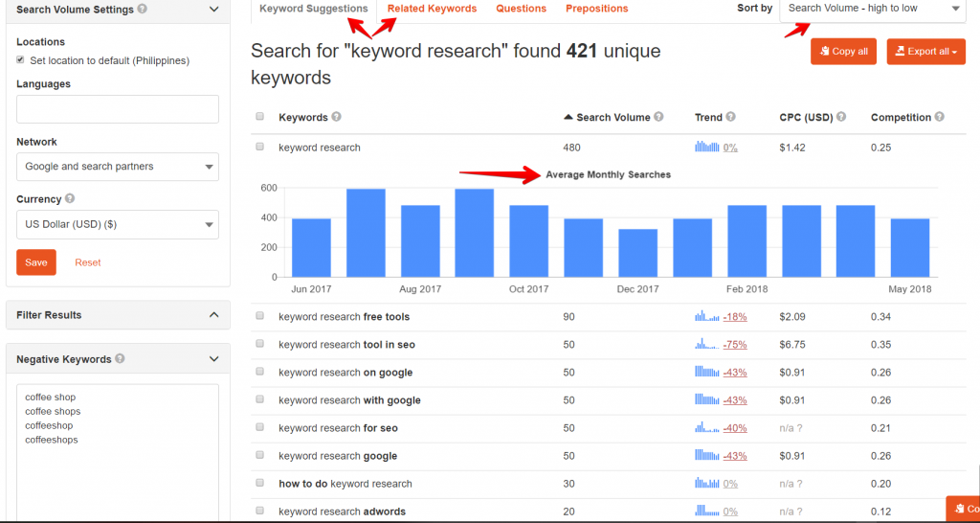
Task: Click help icon next to Negative Keywords
Action: click(121, 359)
